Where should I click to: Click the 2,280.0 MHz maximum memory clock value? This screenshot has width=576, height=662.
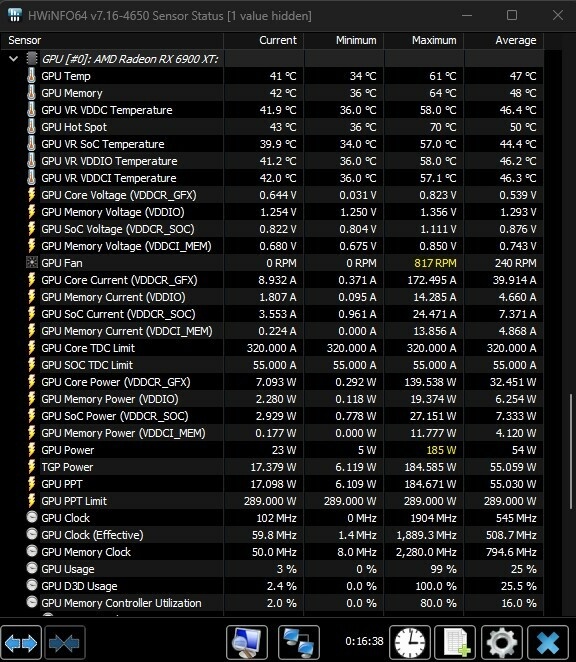pyautogui.click(x=426, y=552)
